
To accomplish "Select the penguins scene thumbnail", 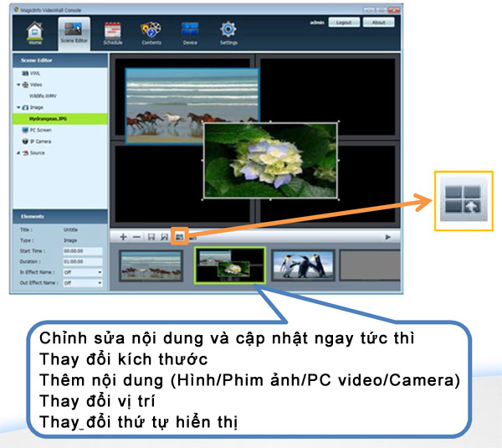I will click(x=303, y=265).
